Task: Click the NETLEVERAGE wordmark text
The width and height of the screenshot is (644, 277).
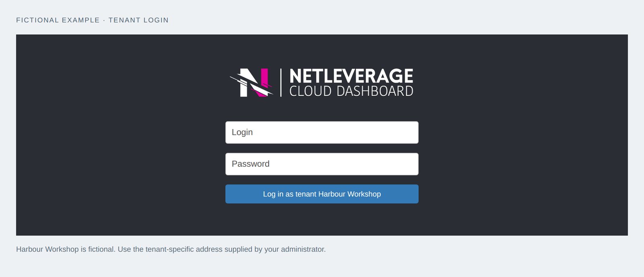Action: 351,76
